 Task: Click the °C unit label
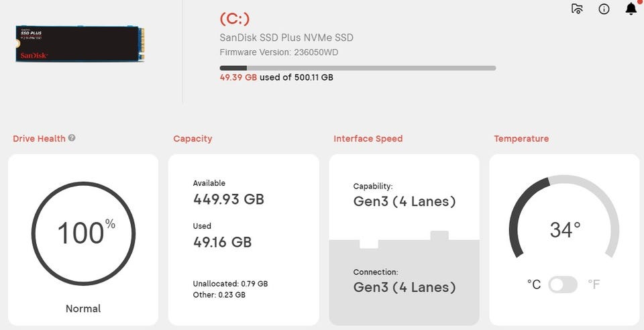point(533,284)
